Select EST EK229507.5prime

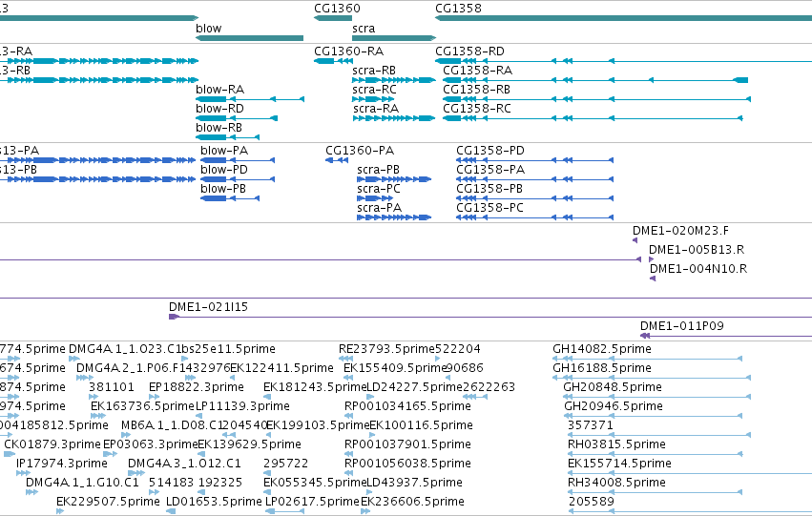[108, 502]
